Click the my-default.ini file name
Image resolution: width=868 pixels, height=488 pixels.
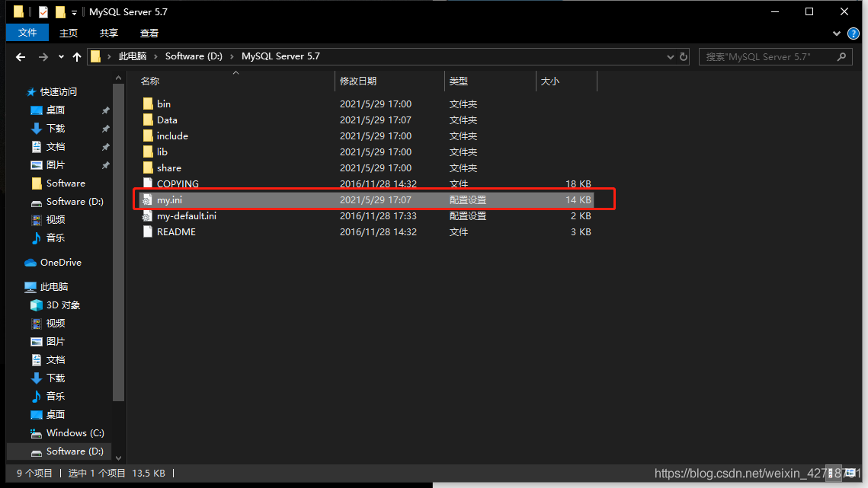(x=187, y=215)
